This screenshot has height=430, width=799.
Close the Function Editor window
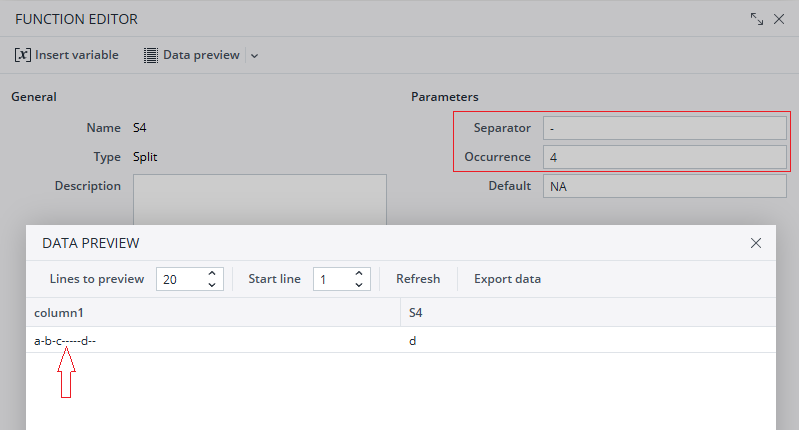[779, 19]
